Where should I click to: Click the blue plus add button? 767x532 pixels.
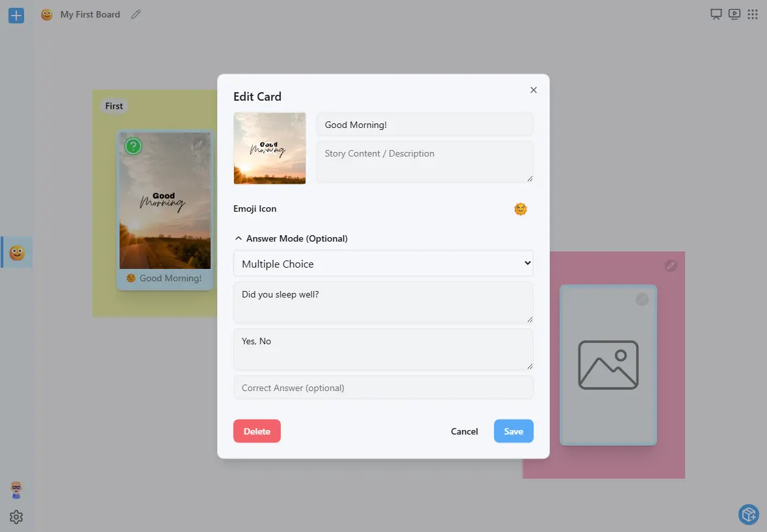click(16, 15)
